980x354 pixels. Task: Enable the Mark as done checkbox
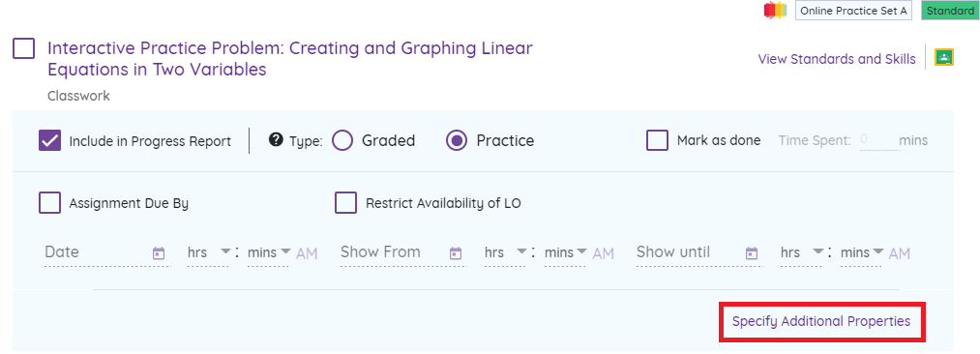(x=658, y=140)
